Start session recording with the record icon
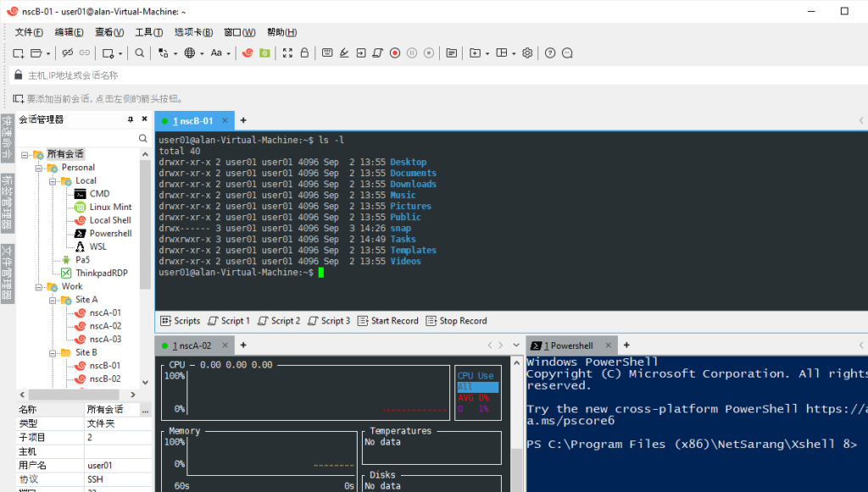This screenshot has width=868, height=492. [393, 53]
